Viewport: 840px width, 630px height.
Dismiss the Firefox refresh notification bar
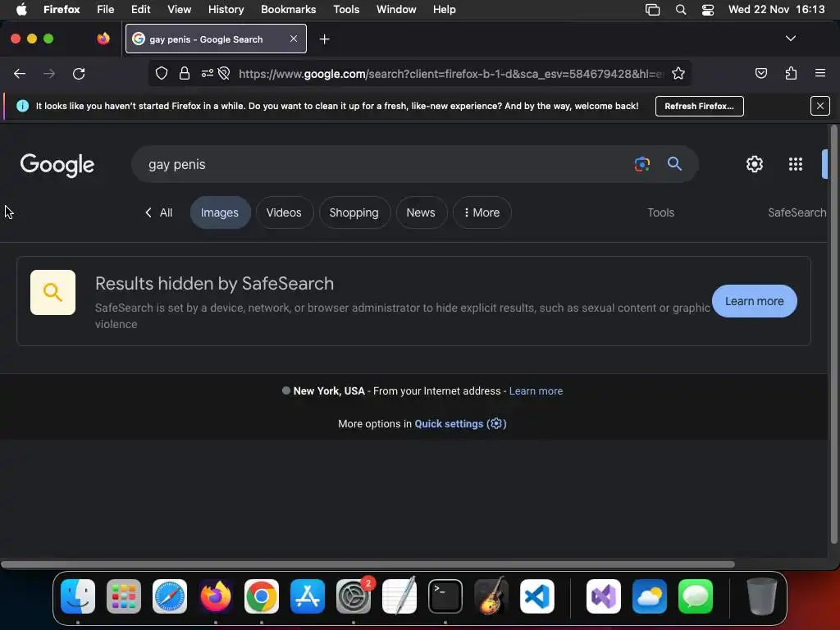click(x=819, y=106)
